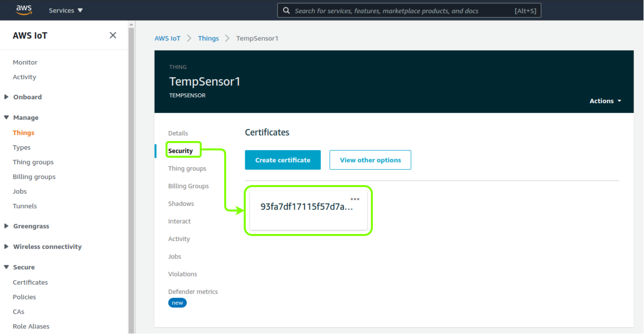Show the Violations tab
This screenshot has width=644, height=334.
(x=182, y=274)
